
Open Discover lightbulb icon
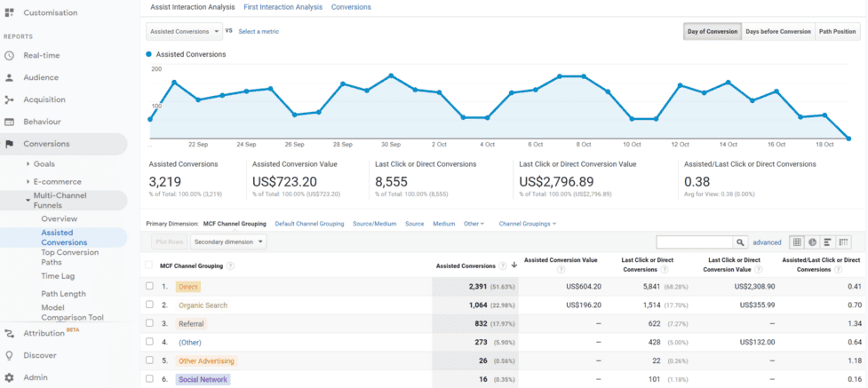9,355
